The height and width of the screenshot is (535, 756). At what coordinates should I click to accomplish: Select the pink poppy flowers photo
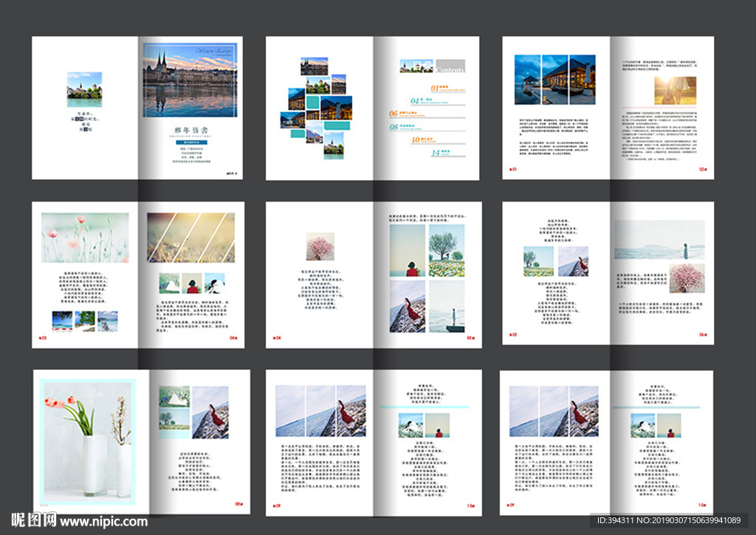pos(85,238)
